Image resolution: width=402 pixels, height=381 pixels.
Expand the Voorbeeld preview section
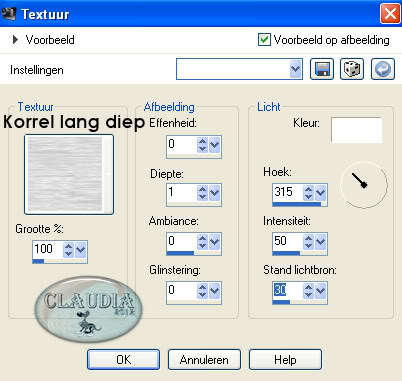click(x=15, y=40)
